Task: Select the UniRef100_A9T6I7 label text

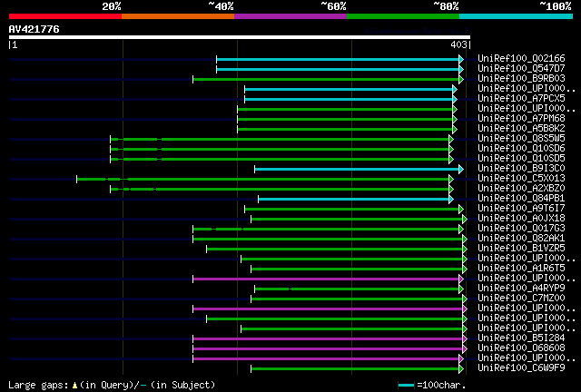Action: (521, 208)
